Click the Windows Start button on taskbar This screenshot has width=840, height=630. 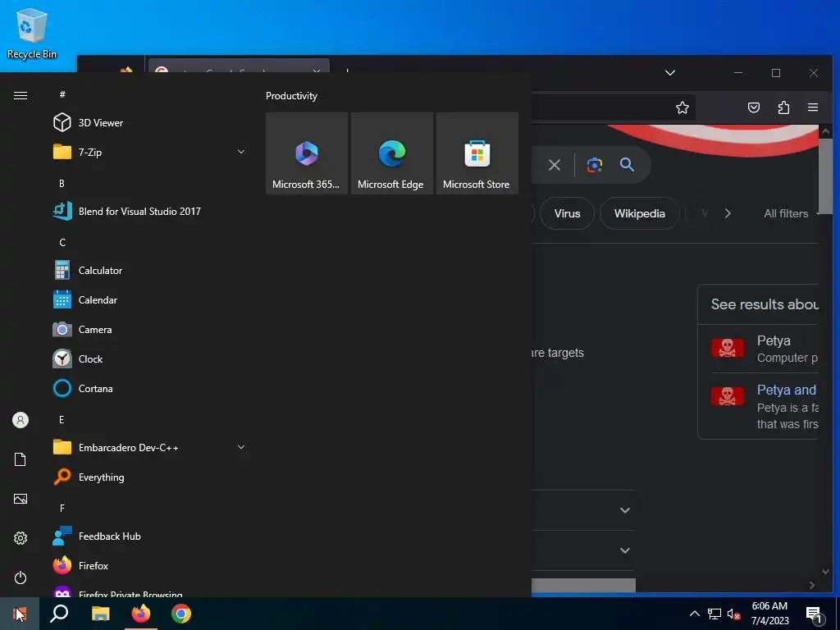pyautogui.click(x=20, y=614)
